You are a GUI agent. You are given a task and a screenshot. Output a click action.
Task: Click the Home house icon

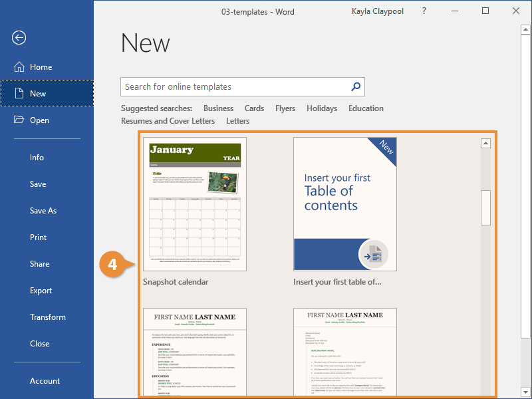click(19, 67)
